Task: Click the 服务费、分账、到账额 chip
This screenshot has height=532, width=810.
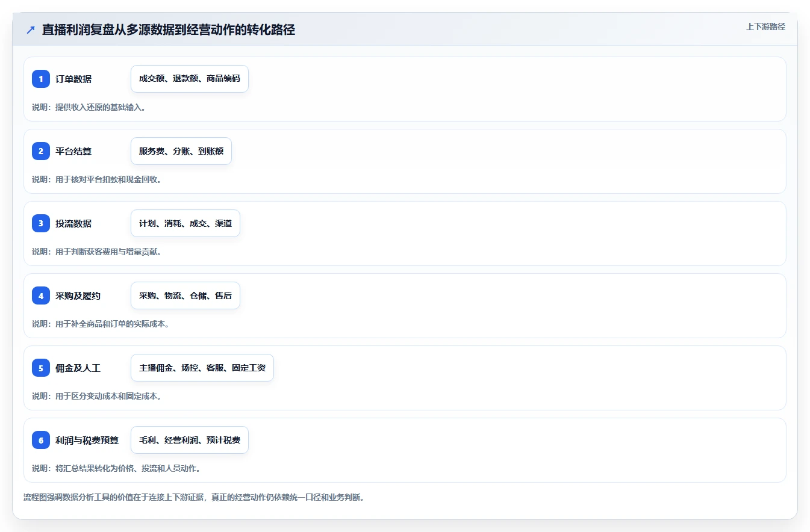Action: 181,151
